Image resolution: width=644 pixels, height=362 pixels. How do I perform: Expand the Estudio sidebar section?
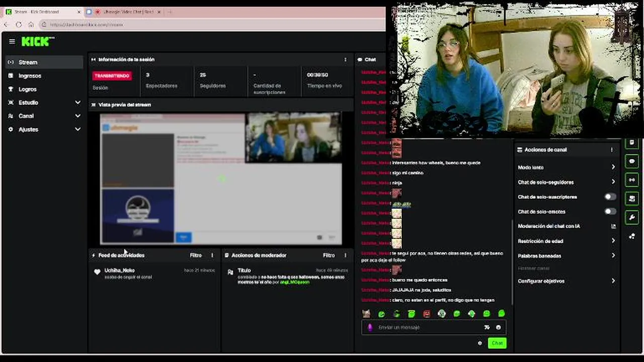pos(44,103)
